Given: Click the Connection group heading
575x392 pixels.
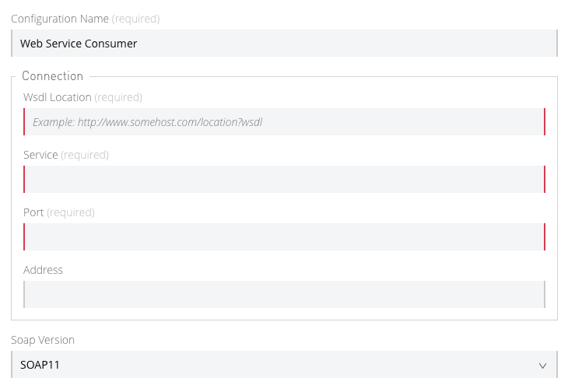Looking at the screenshot, I should [52, 76].
